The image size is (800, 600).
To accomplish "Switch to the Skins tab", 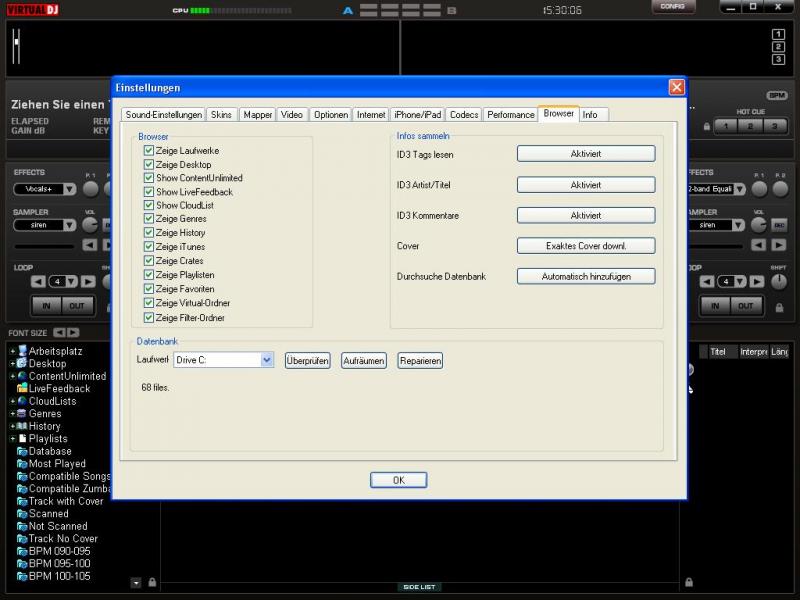I will 221,115.
